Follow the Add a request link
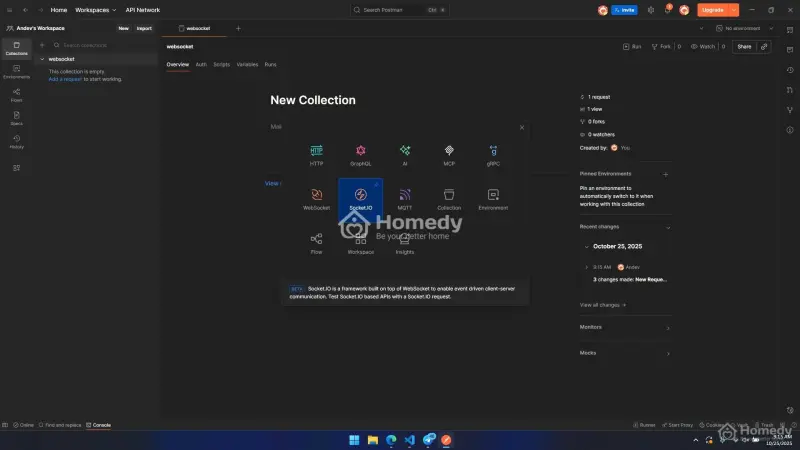The image size is (800, 450). click(x=65, y=79)
